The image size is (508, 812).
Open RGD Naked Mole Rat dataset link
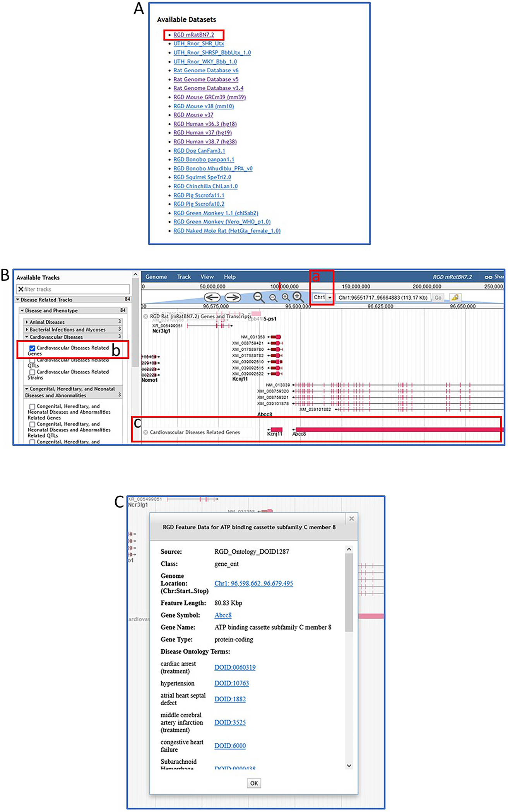(227, 231)
